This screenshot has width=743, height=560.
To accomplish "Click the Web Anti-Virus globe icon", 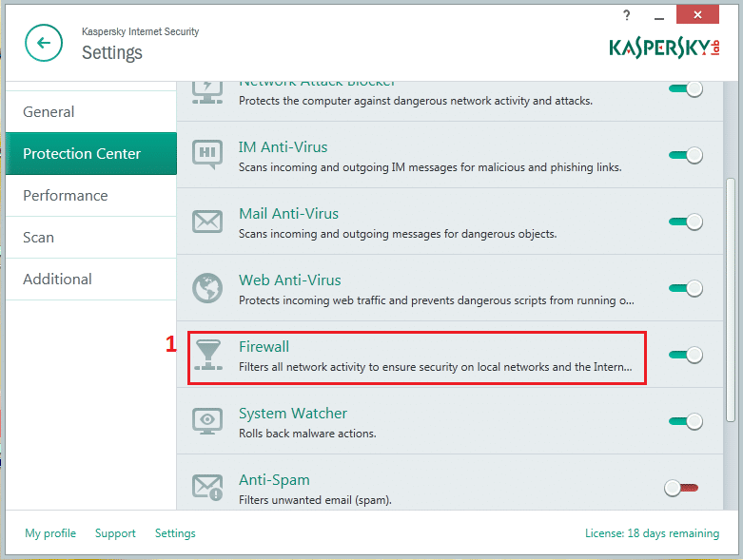I will (x=207, y=288).
